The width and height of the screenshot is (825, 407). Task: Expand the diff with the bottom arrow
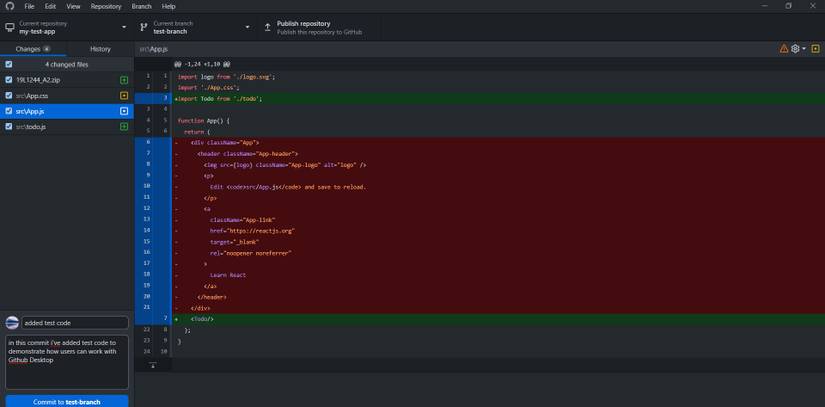pyautogui.click(x=152, y=366)
